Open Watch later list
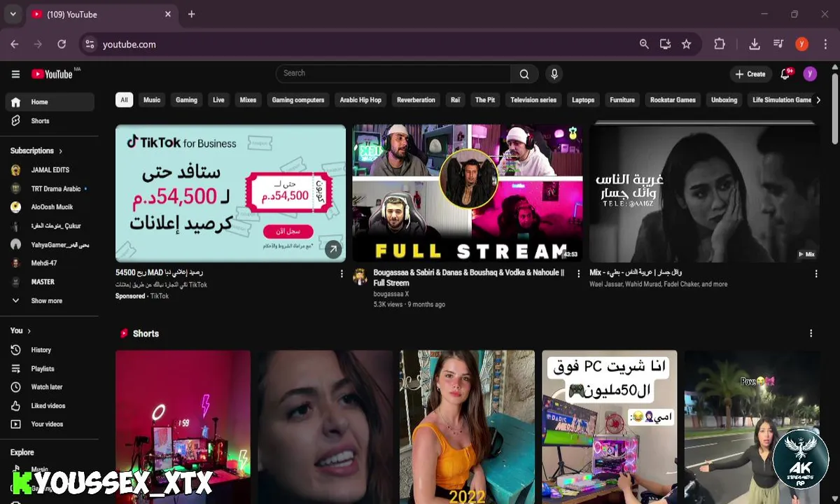Screen dimensions: 840x504 coord(50,387)
